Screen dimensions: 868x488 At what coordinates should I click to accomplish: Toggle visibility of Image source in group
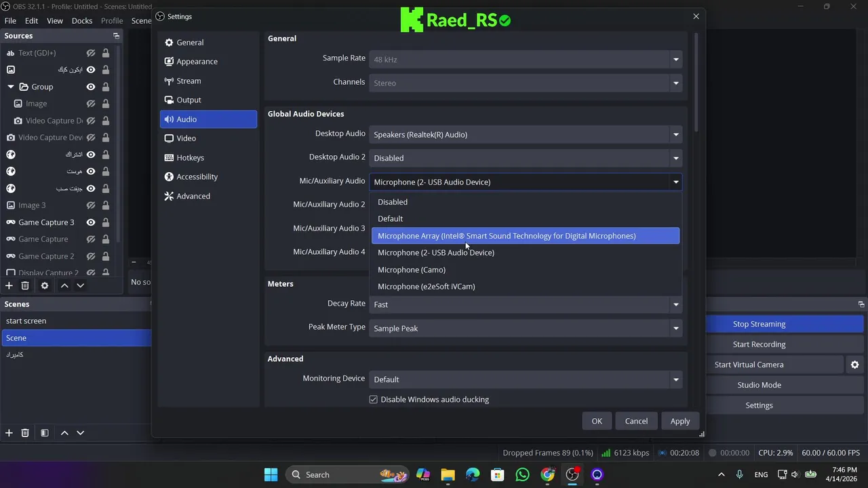point(91,104)
